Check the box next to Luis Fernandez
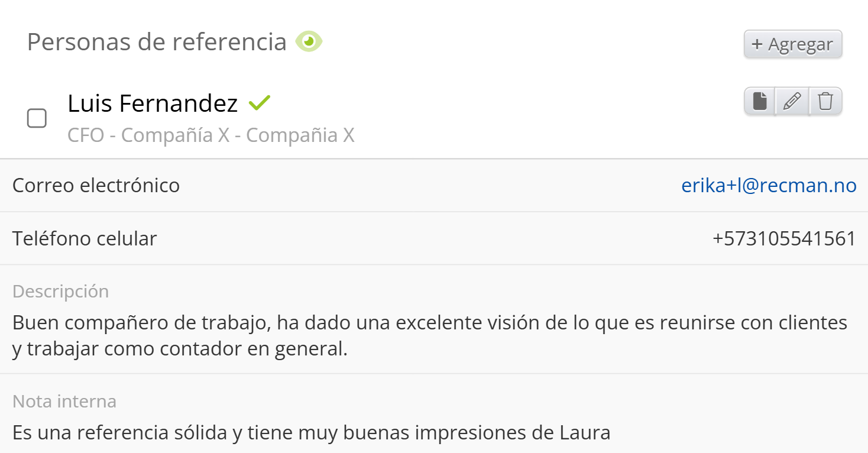Viewport: 868px width, 453px height. pos(37,118)
